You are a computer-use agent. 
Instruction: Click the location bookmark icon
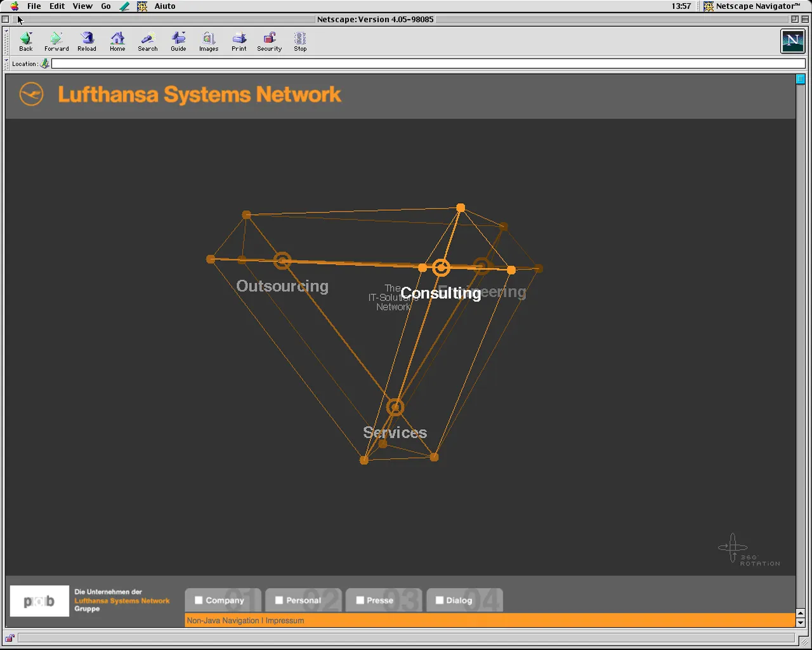(x=45, y=63)
